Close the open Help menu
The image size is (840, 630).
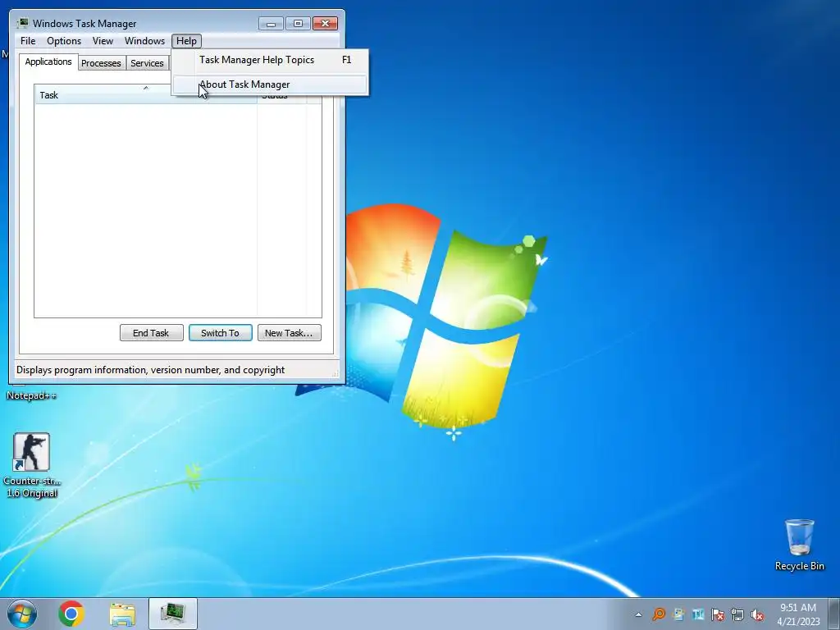186,41
